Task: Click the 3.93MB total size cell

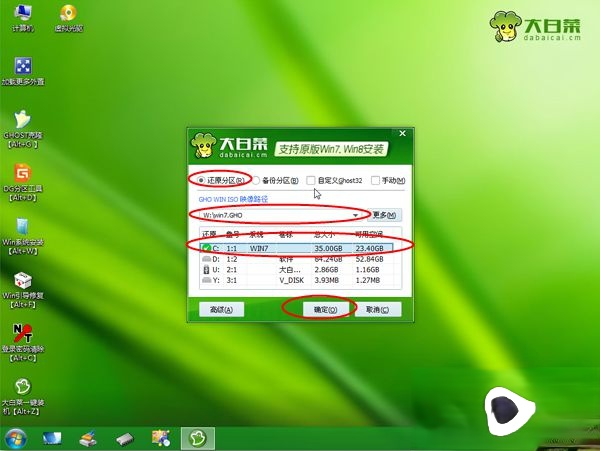Action: coord(326,280)
